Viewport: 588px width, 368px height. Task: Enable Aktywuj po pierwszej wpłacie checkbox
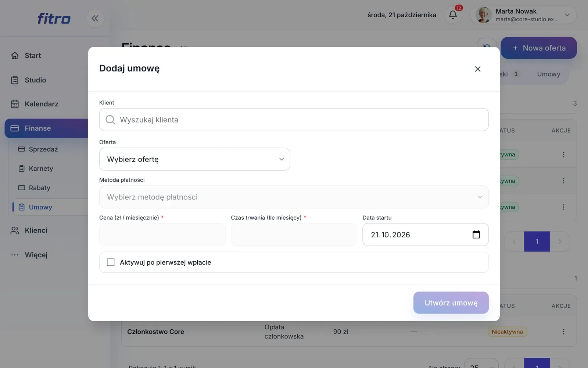(111, 262)
